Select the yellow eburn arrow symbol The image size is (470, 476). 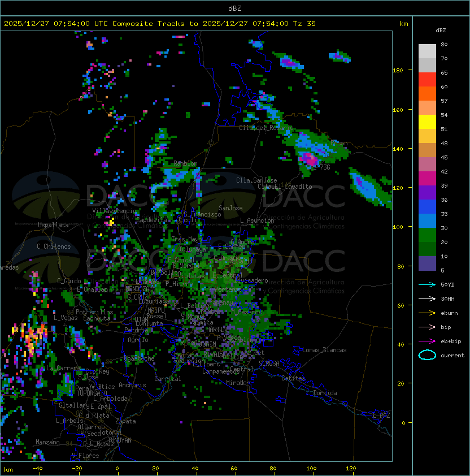(x=427, y=313)
